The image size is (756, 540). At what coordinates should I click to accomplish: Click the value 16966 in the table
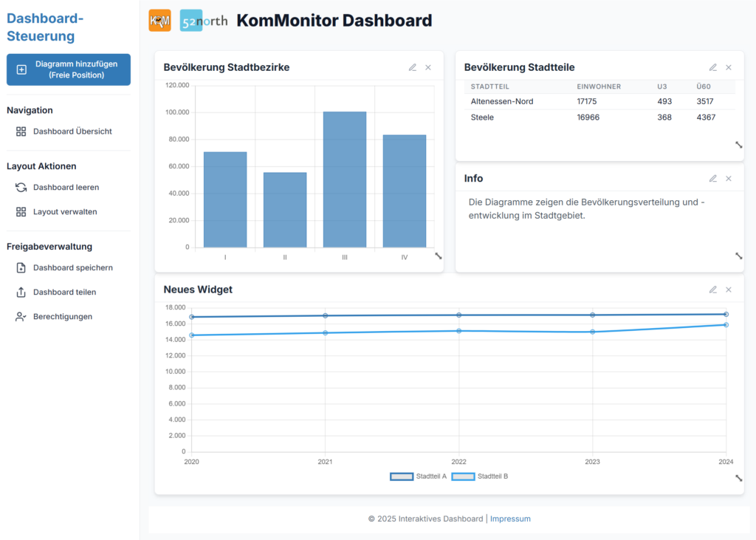click(x=588, y=117)
